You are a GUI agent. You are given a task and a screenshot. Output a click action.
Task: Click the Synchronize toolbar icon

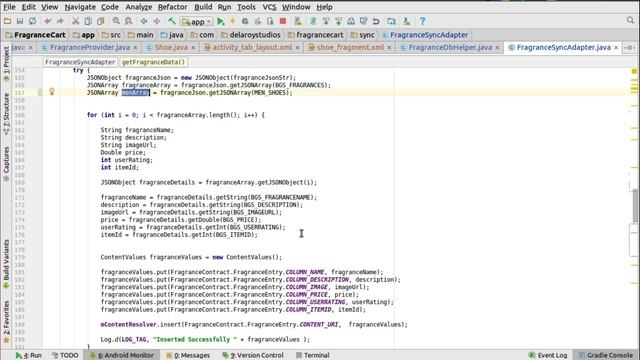[x=32, y=21]
